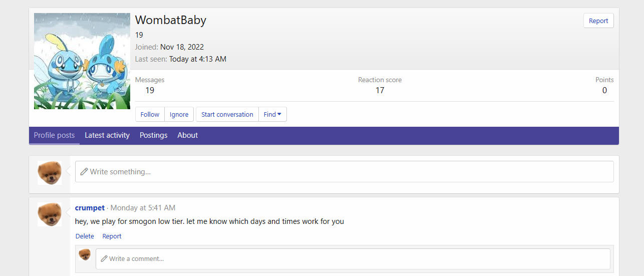Image resolution: width=644 pixels, height=276 pixels.
Task: Click crumpet's avatar on the profile post
Action: (50, 214)
